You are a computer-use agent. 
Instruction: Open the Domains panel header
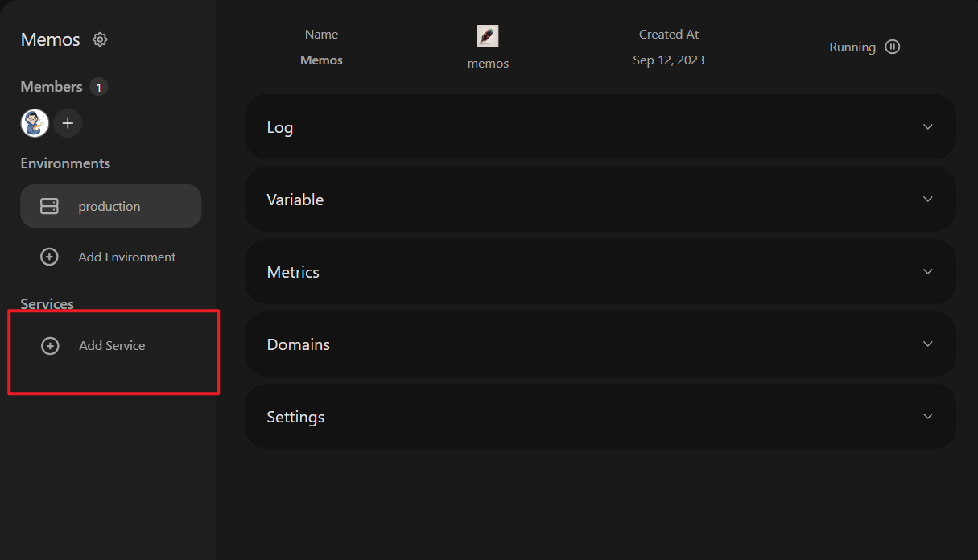coord(600,344)
